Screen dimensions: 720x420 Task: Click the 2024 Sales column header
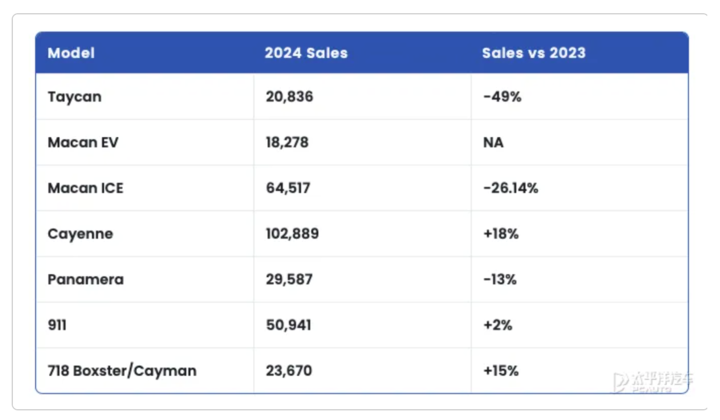pyautogui.click(x=306, y=53)
